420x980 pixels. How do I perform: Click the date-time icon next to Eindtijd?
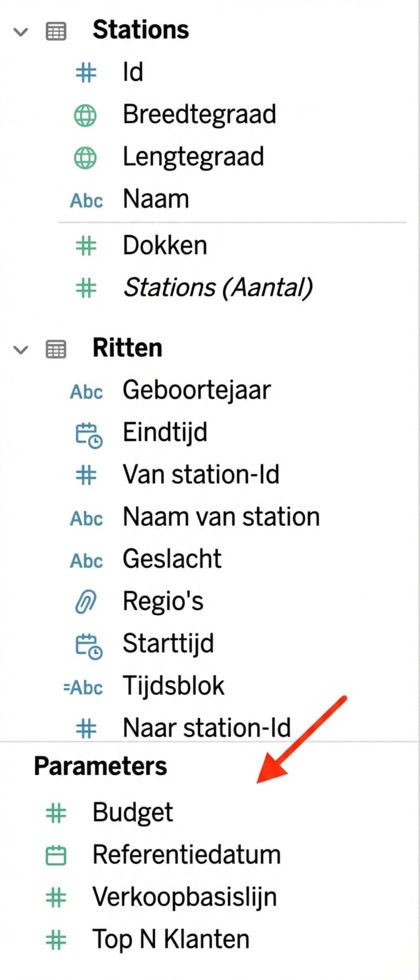(88, 435)
